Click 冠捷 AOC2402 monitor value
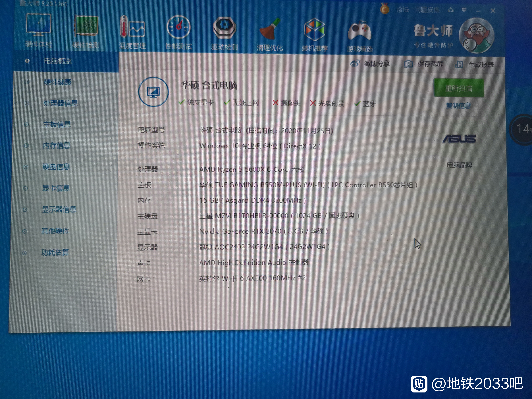 264,247
